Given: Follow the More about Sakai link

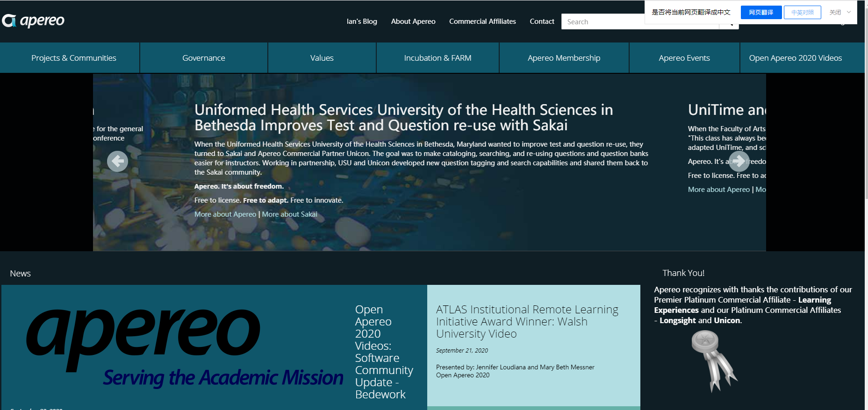Looking at the screenshot, I should click(290, 214).
